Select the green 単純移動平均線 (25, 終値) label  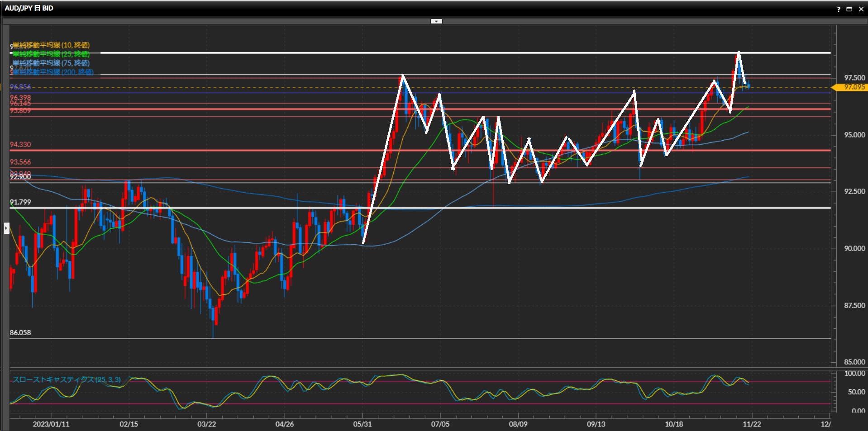click(x=51, y=54)
